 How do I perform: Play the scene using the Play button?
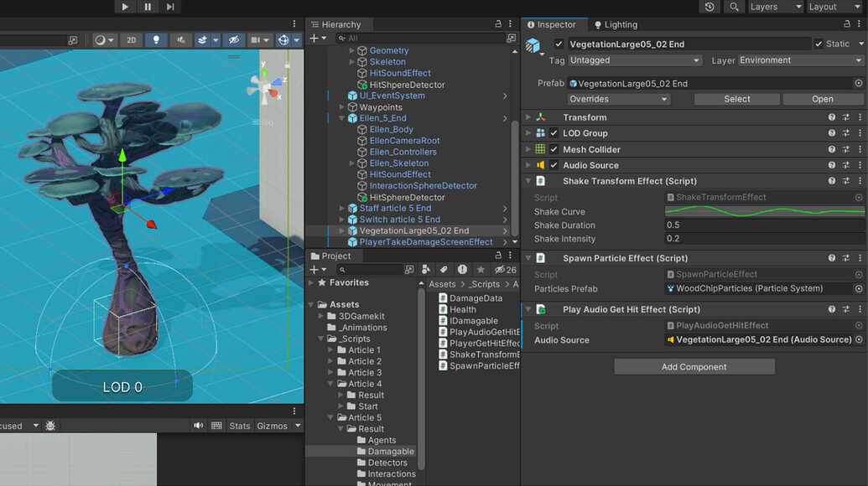124,7
